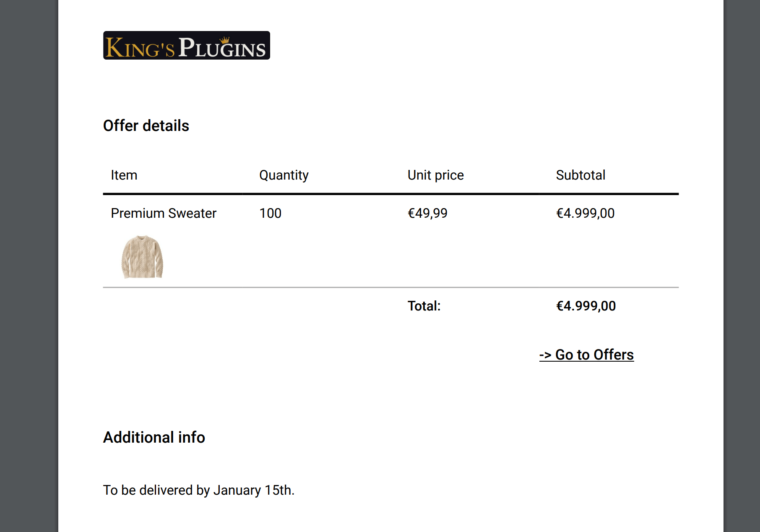Image resolution: width=760 pixels, height=532 pixels.
Task: Click the unit price €49,99
Action: [x=428, y=214]
